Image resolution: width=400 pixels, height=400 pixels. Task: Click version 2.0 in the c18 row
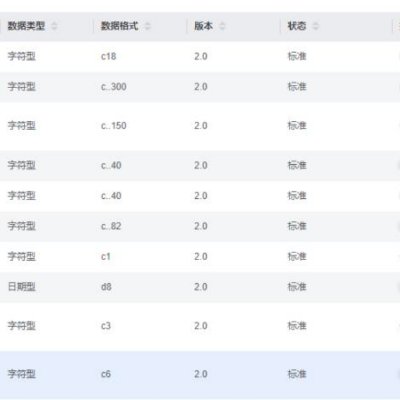point(201,56)
